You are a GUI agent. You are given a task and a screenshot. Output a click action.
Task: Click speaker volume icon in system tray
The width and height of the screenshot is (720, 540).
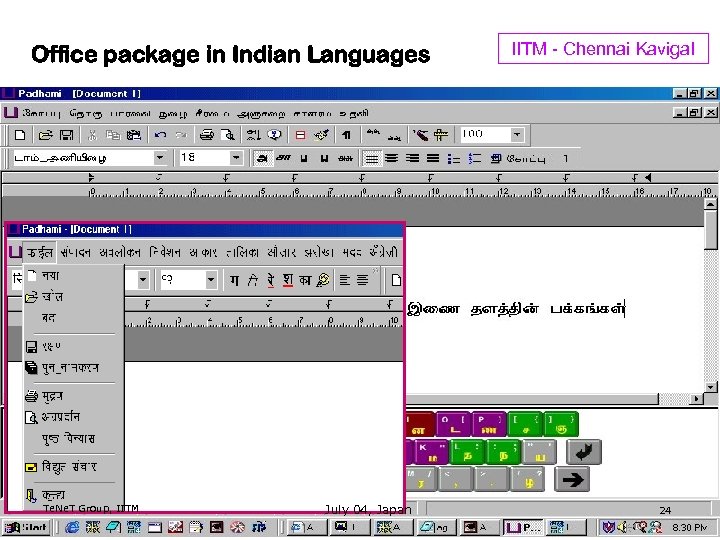click(x=621, y=527)
